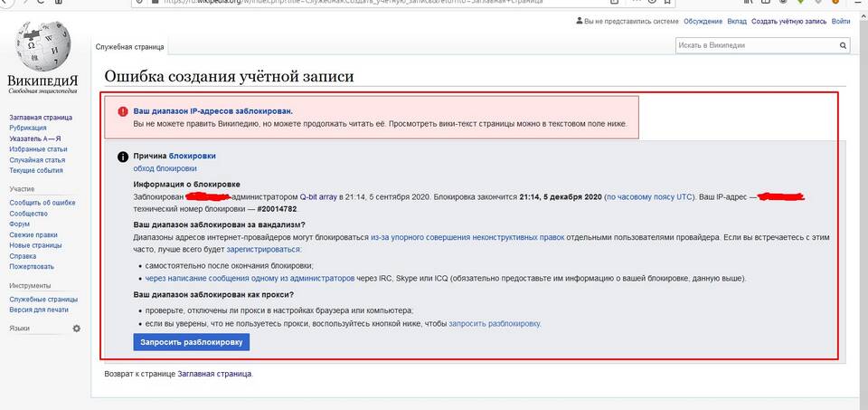Open 'Случайная статья' sidebar link
This screenshot has width=868, height=410.
[37, 159]
